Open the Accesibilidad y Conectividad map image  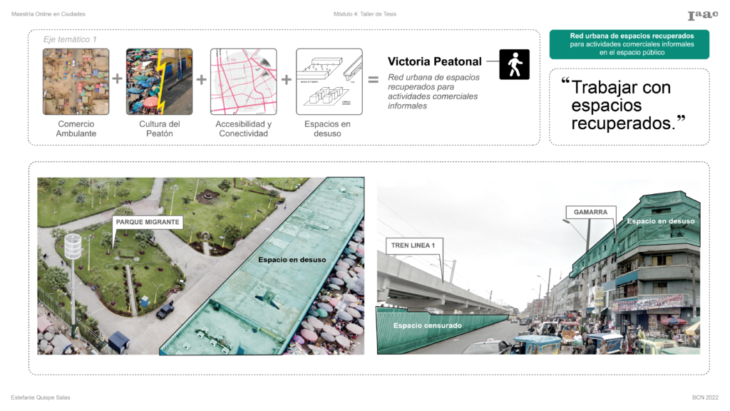[x=243, y=81]
